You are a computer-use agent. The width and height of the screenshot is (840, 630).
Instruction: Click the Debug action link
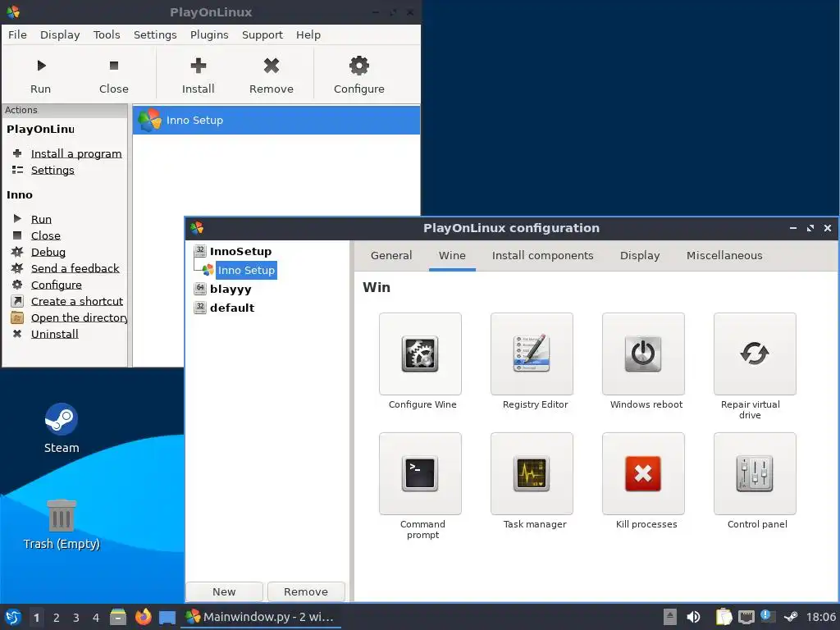coord(48,252)
